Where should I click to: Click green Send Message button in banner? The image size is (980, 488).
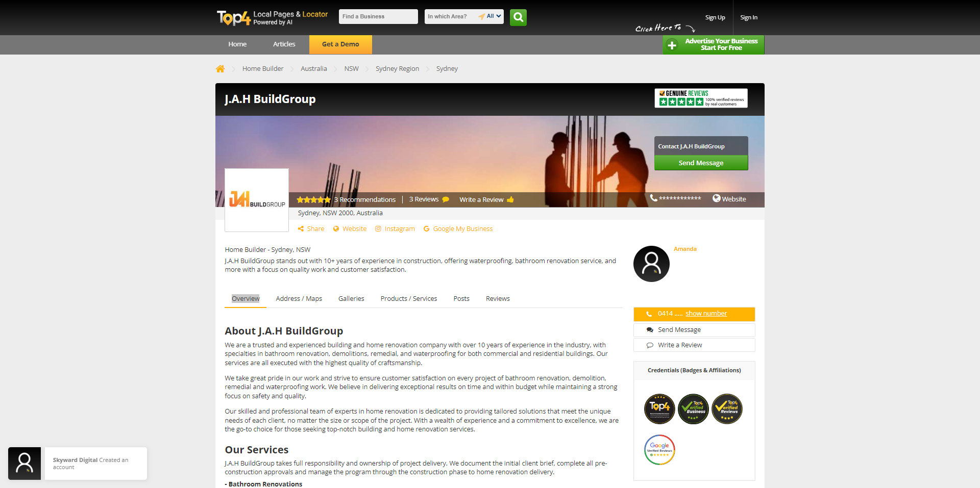click(x=701, y=163)
